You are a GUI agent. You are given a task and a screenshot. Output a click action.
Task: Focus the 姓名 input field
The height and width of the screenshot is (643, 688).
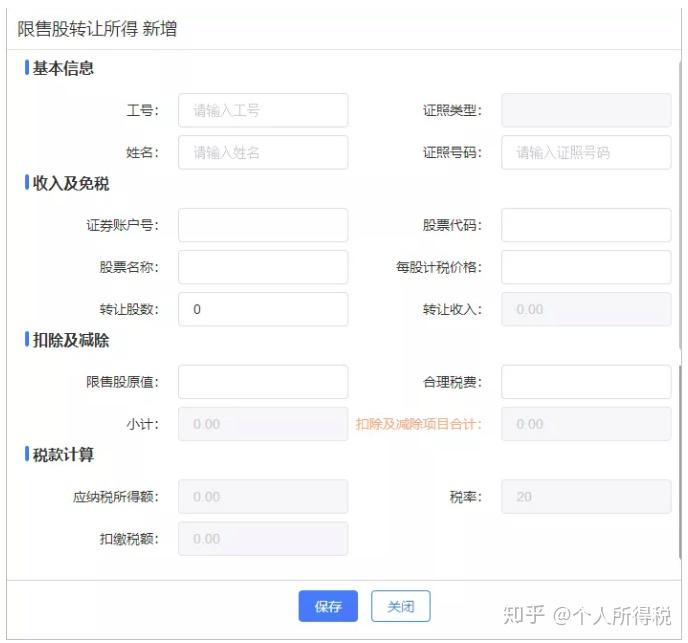(x=263, y=152)
